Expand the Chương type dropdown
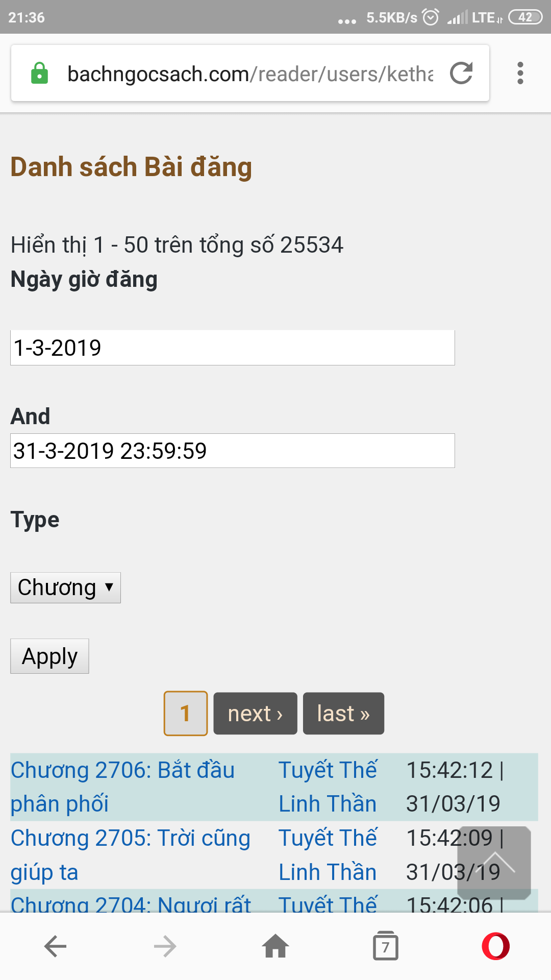The height and width of the screenshot is (980, 551). click(x=65, y=587)
